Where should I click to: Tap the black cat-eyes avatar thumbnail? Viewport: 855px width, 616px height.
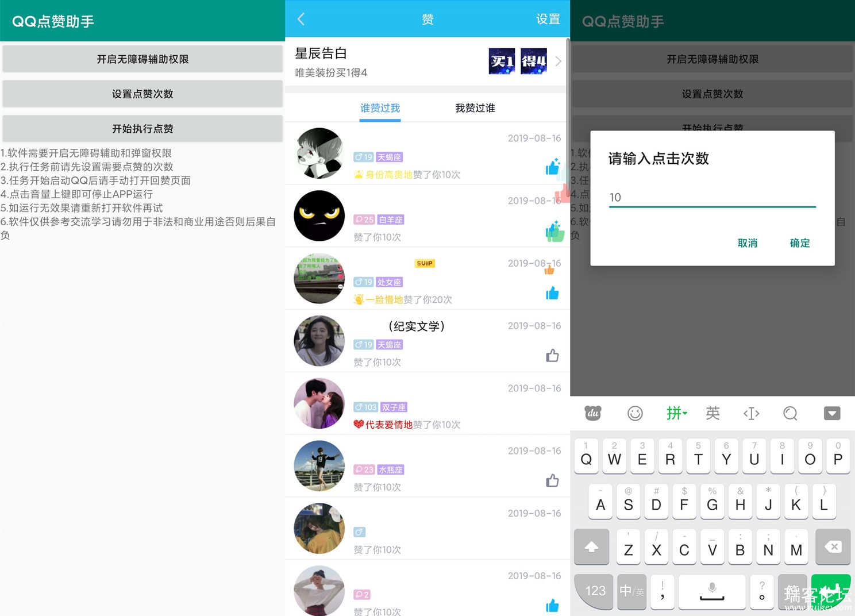pos(319,216)
